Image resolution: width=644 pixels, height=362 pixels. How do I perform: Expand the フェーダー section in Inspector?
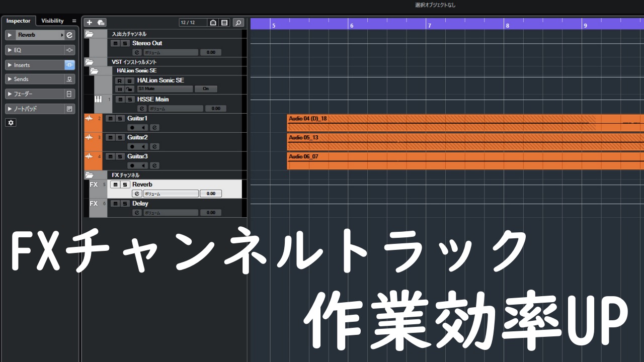click(10, 94)
